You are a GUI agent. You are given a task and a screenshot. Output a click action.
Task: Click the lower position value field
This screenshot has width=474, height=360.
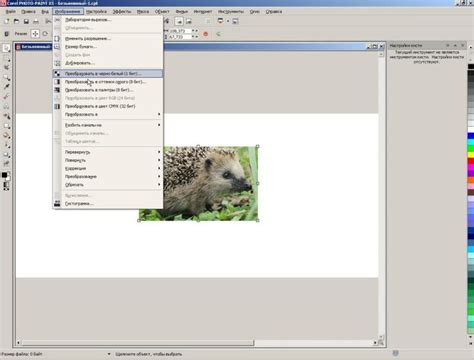pos(180,37)
